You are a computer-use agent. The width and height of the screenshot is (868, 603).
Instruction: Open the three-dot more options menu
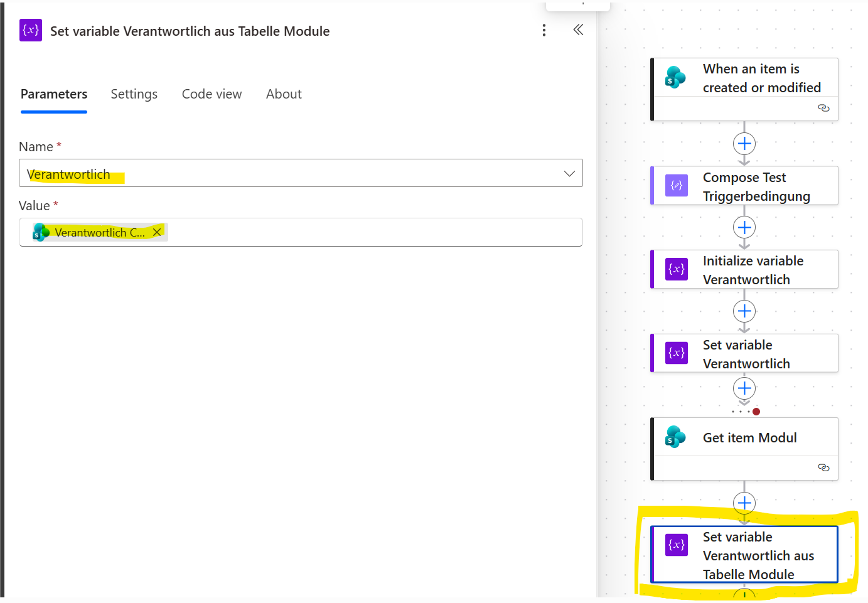point(544,30)
